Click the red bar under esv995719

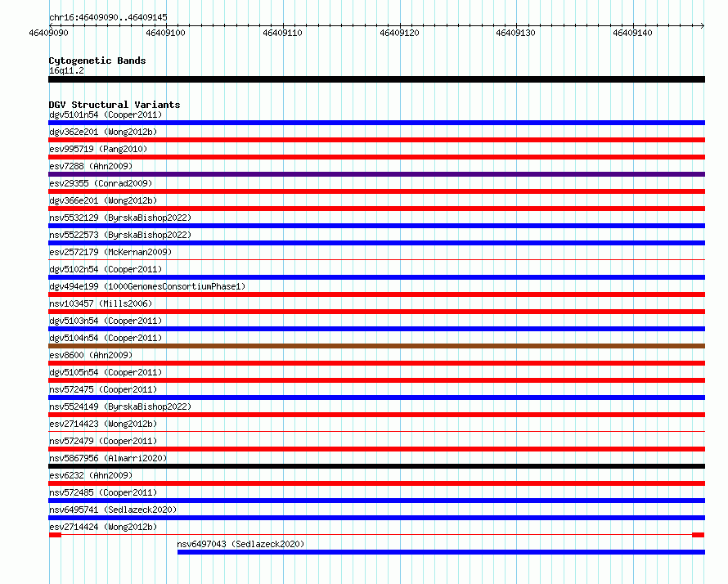pos(376,157)
